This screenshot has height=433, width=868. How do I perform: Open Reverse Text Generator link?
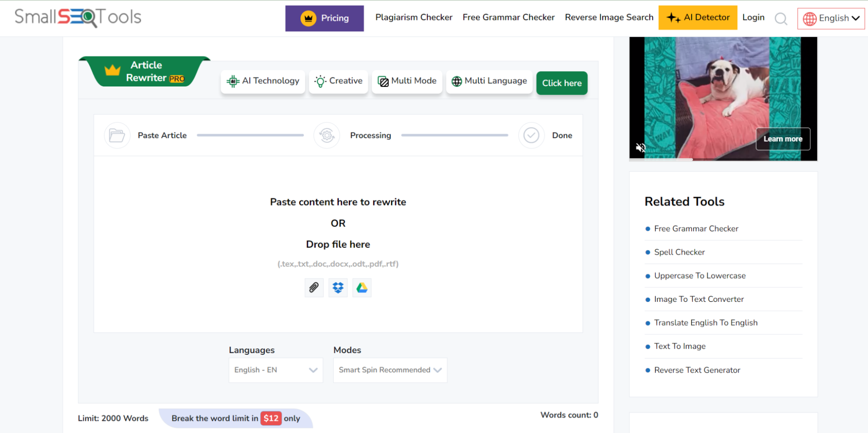pyautogui.click(x=697, y=370)
